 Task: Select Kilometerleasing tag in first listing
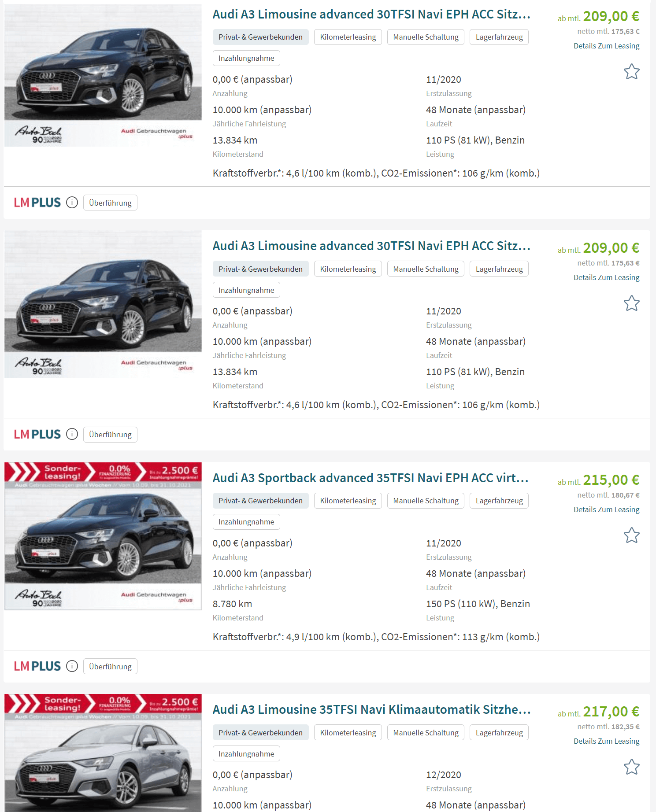[x=348, y=37]
